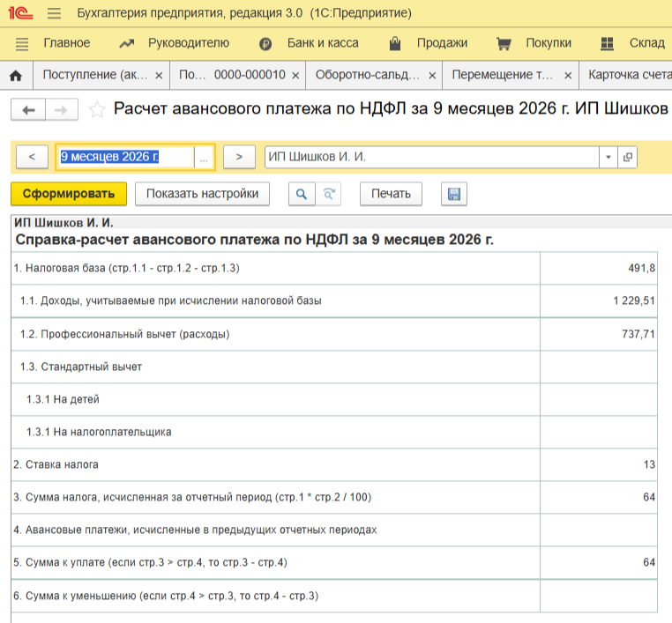Select the tax rate value 13
This screenshot has height=623, width=672.
coord(649,464)
